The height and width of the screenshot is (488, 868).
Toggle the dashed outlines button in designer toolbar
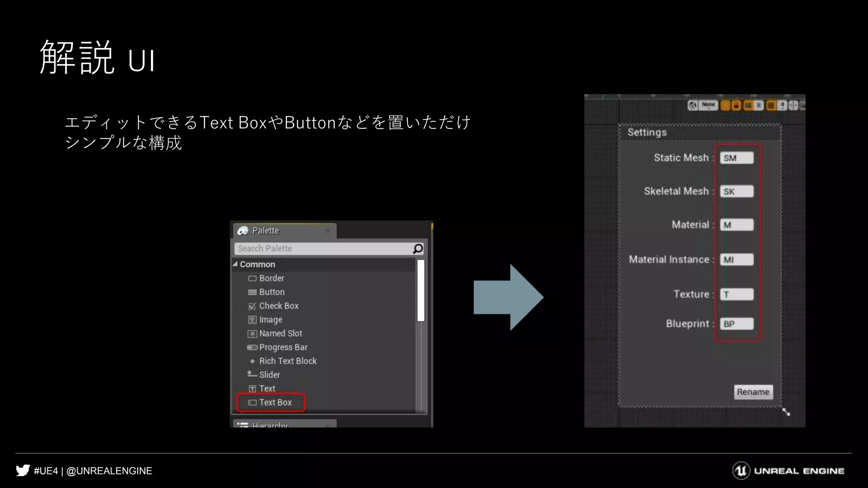(725, 105)
